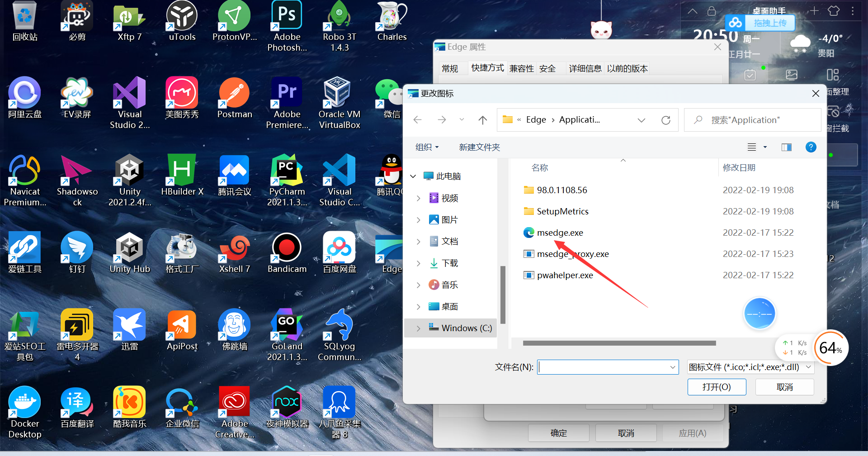Open the Recycle Bin
Screen dimensions: 868x456
(24, 15)
